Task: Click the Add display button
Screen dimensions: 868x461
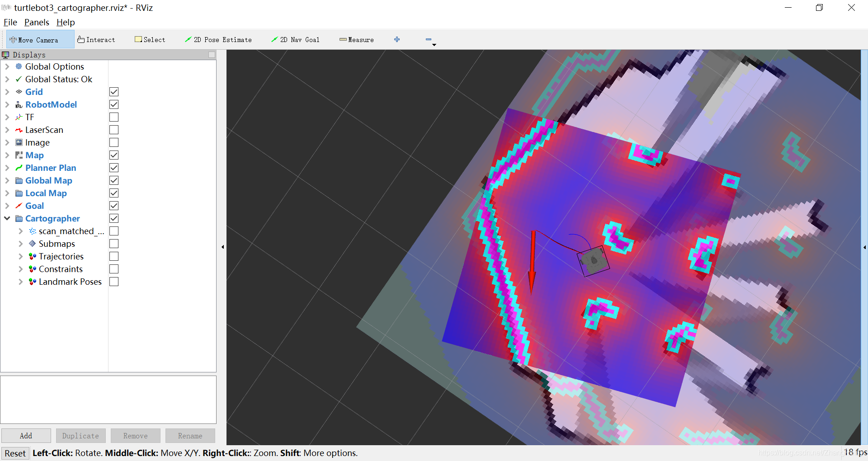Action: click(x=26, y=436)
